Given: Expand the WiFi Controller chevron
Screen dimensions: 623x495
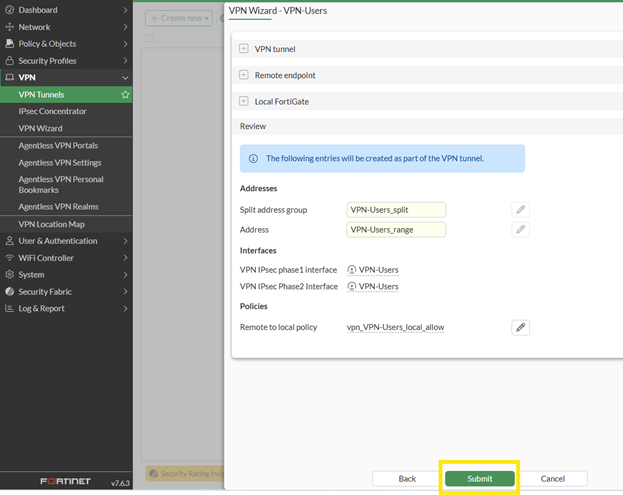Looking at the screenshot, I should click(126, 258).
